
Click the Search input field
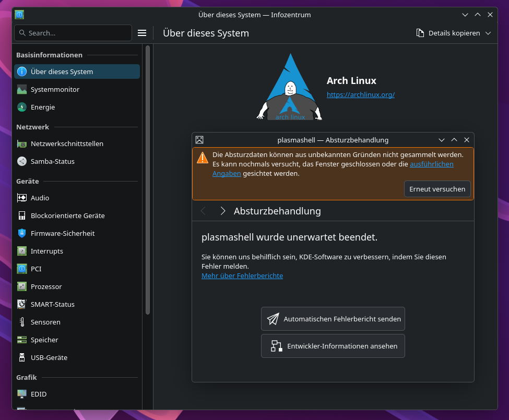coord(73,33)
